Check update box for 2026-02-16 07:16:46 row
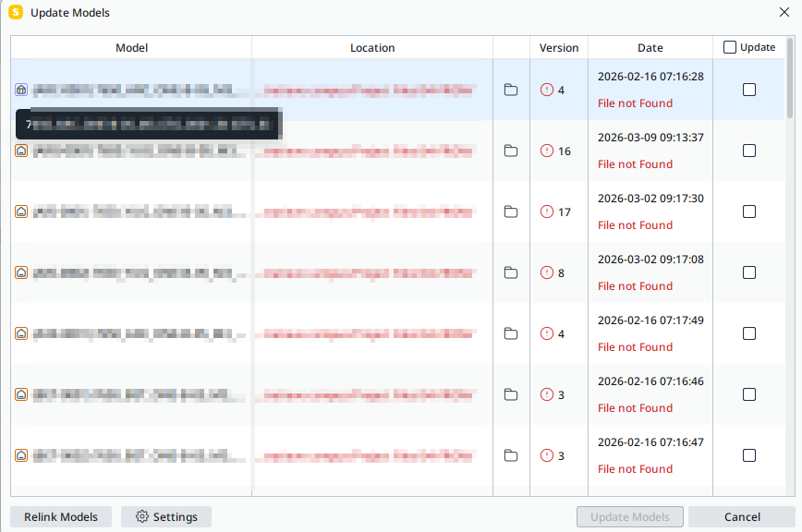The image size is (802, 532). (748, 394)
